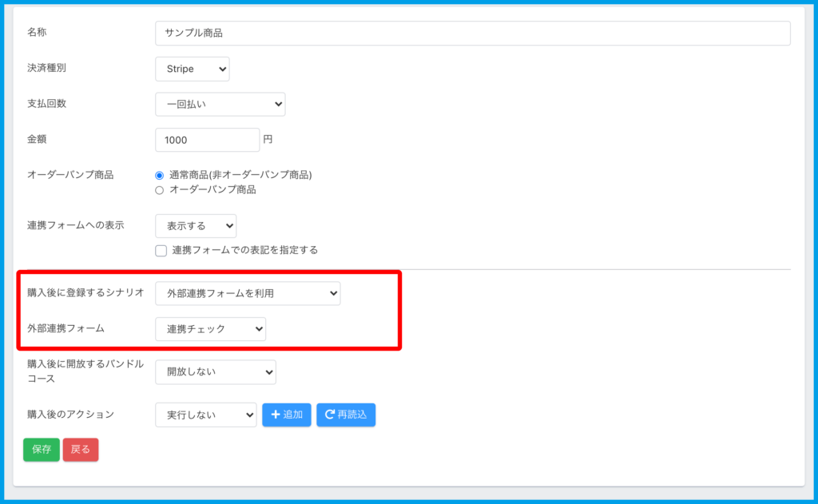Click the reload icon on 再読込 button
This screenshot has width=818, height=504.
[329, 415]
